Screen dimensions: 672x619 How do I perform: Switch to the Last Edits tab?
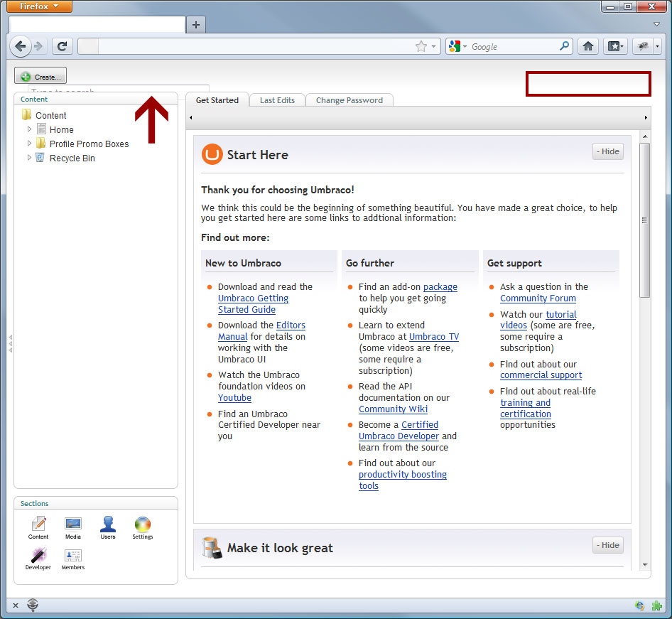[x=277, y=100]
